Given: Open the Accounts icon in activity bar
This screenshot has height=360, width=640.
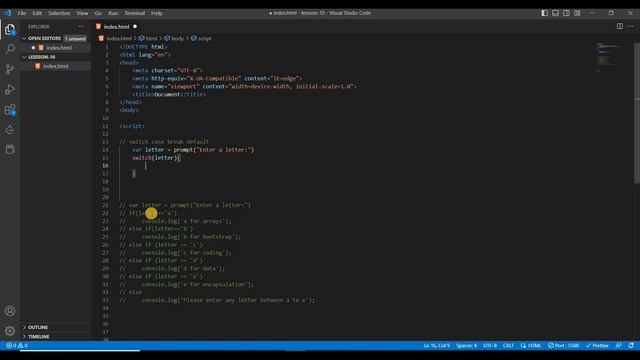Looking at the screenshot, I should (10, 311).
